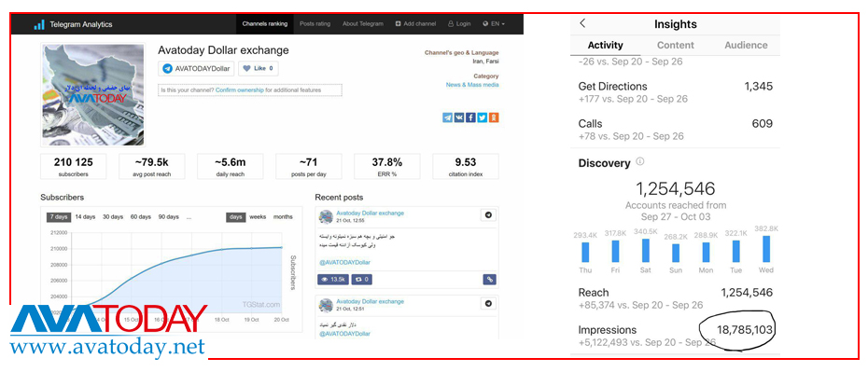
Task: Click the avatar of the 12:55 post
Action: [x=326, y=216]
